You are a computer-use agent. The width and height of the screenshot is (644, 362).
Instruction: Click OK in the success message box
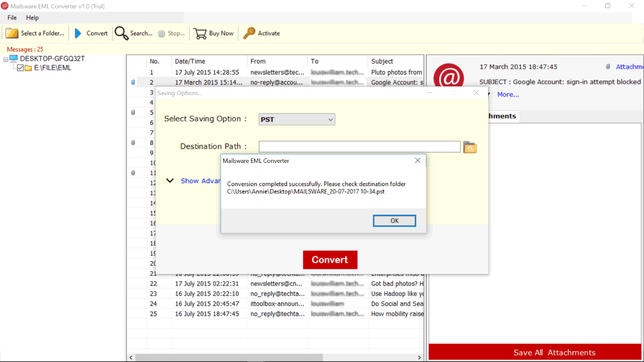394,221
